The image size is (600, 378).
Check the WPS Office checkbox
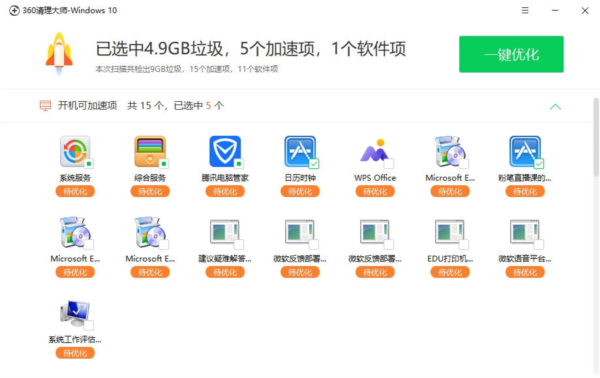pyautogui.click(x=389, y=164)
